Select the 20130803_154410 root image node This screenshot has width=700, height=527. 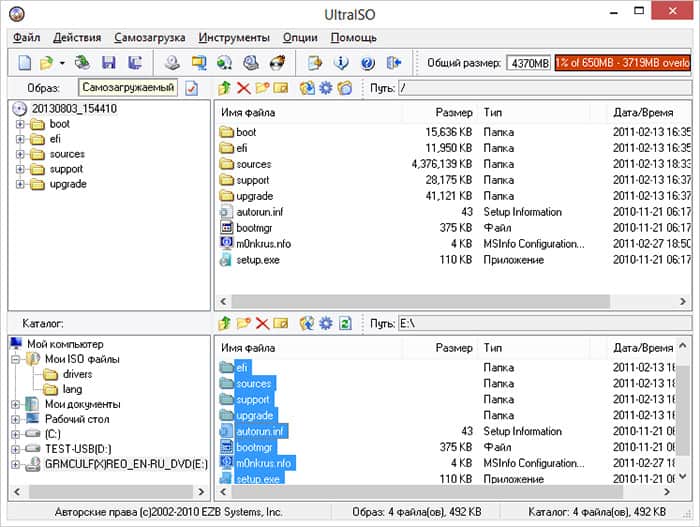click(x=74, y=109)
